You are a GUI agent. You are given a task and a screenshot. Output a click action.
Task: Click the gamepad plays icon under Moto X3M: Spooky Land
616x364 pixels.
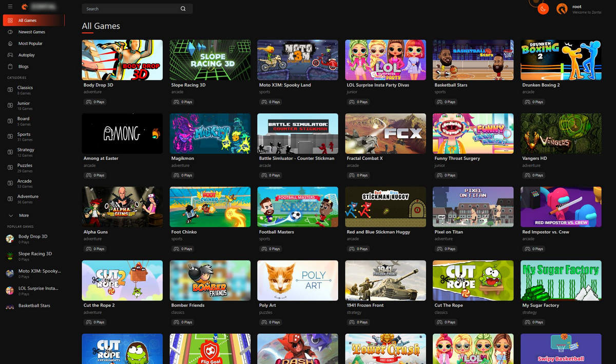pyautogui.click(x=264, y=102)
